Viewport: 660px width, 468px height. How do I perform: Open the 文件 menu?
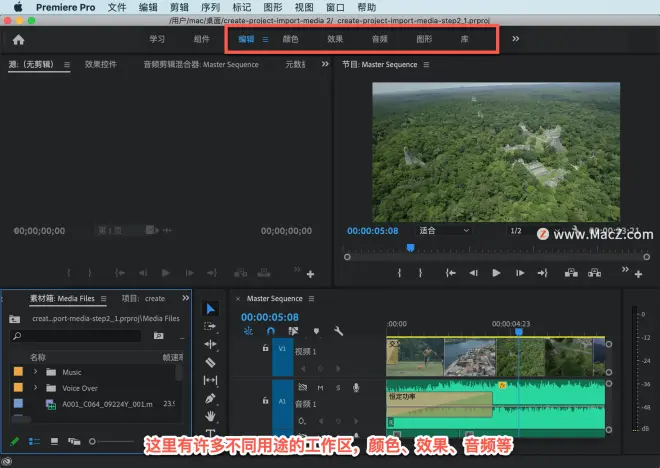[x=117, y=7]
